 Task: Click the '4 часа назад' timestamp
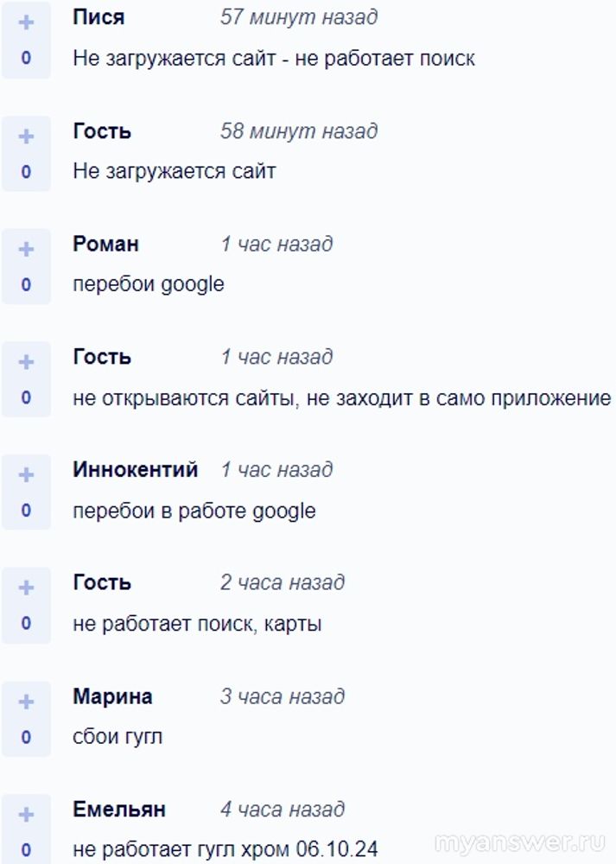282,810
